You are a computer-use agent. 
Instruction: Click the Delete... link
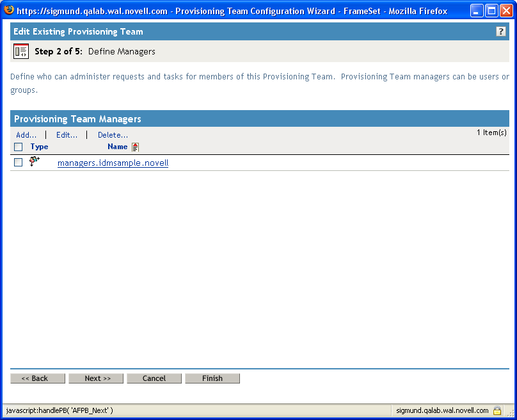[x=113, y=135]
